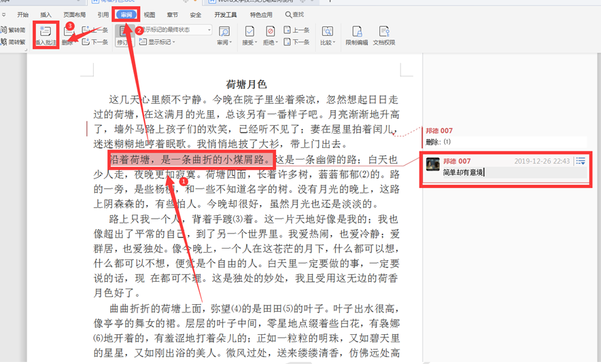The image size is (601, 364).
Task: Click the 插入批注 (insert comment) icon
Action: coord(46,31)
